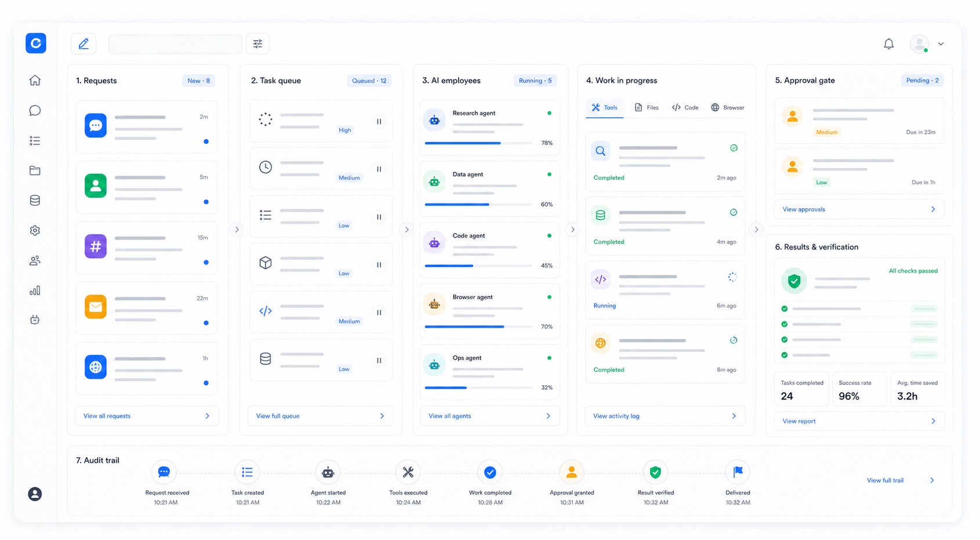Viewport: 980px width, 540px height.
Task: Open View all requests link
Action: tap(147, 416)
